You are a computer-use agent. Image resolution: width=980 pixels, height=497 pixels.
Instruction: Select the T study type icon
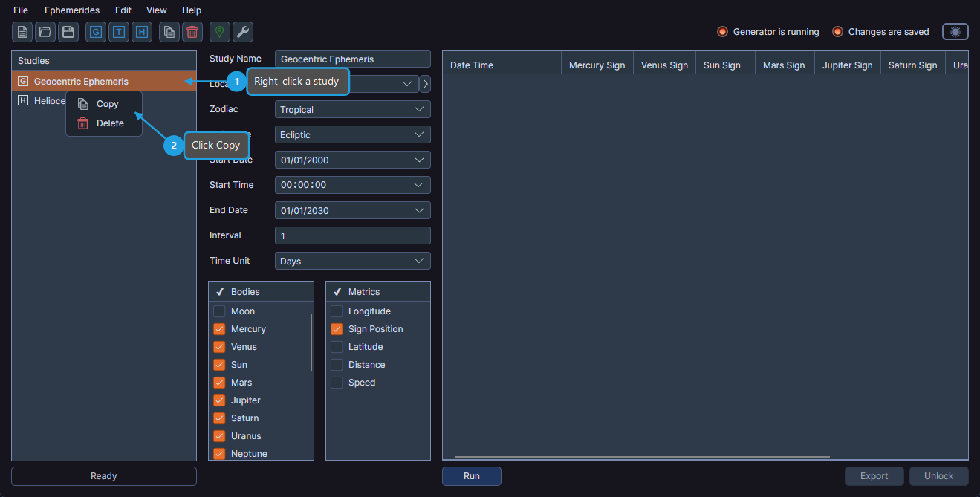click(x=118, y=32)
